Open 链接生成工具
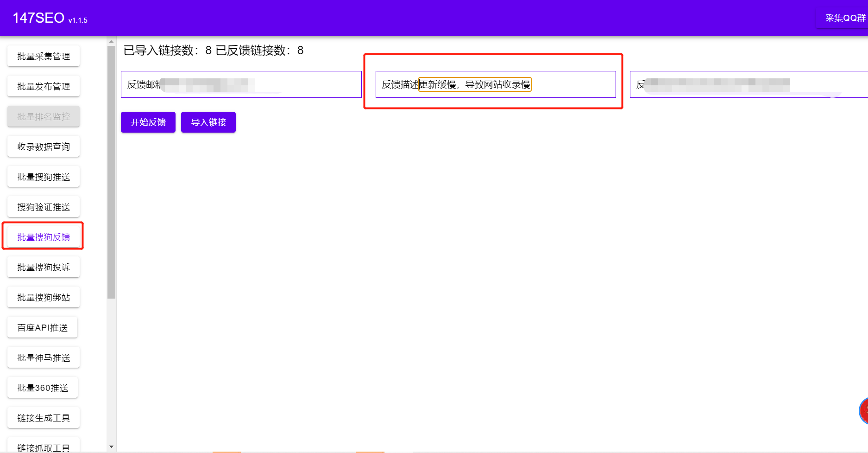Viewport: 868px width, 453px height. (x=44, y=418)
